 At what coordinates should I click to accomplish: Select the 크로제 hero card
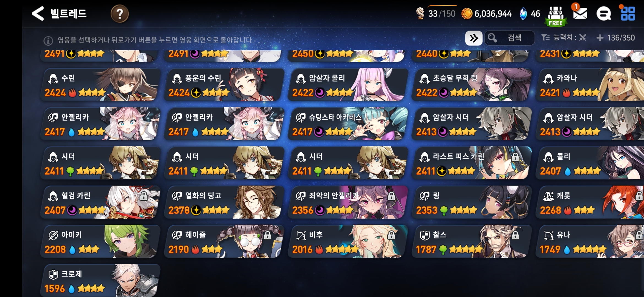100,280
